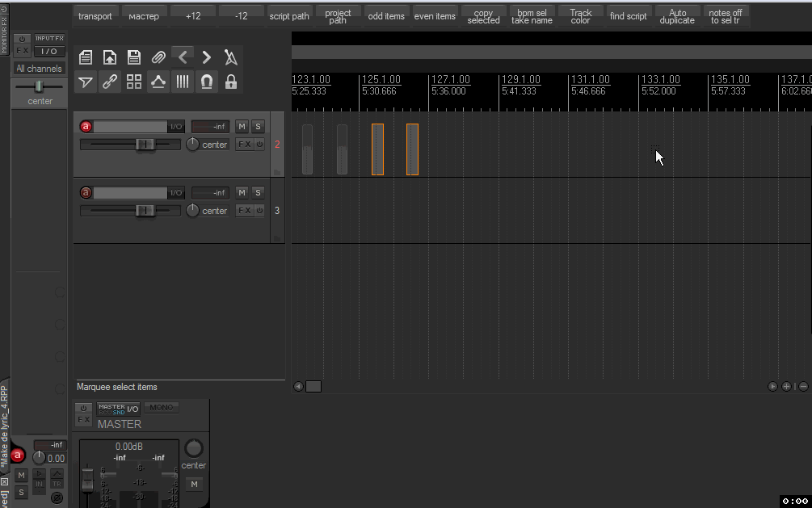The image size is (812, 508).
Task: Toggle item grouping chain-link icon
Action: [110, 82]
